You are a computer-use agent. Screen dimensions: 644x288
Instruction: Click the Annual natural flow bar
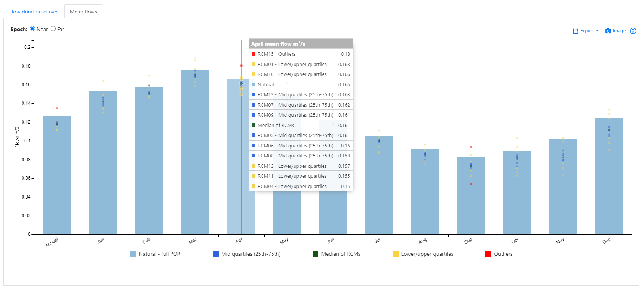coord(57,180)
